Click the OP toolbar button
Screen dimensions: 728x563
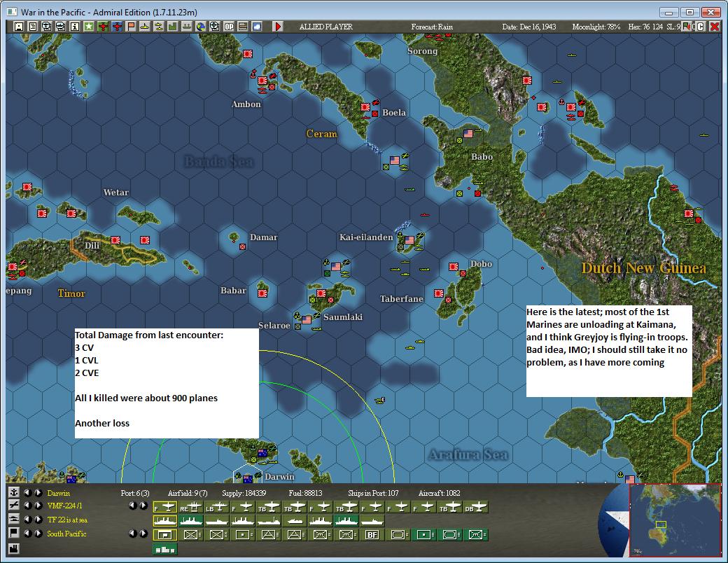[229, 27]
